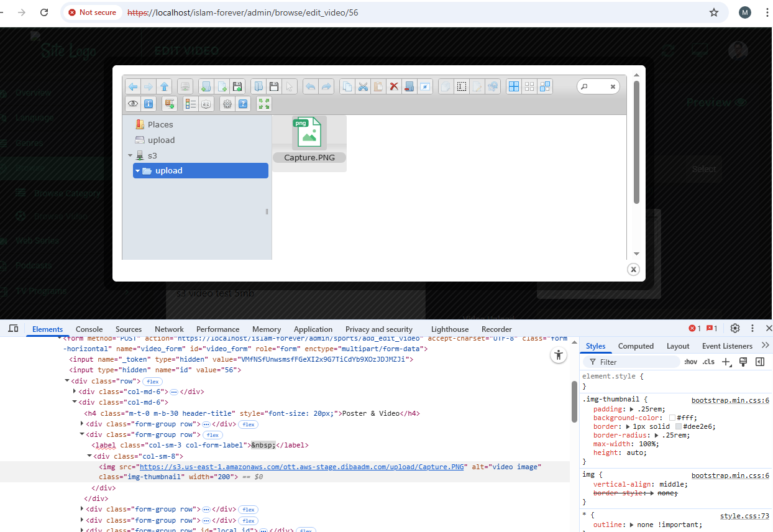Toggle computed styles sidebar icon

[x=759, y=362]
